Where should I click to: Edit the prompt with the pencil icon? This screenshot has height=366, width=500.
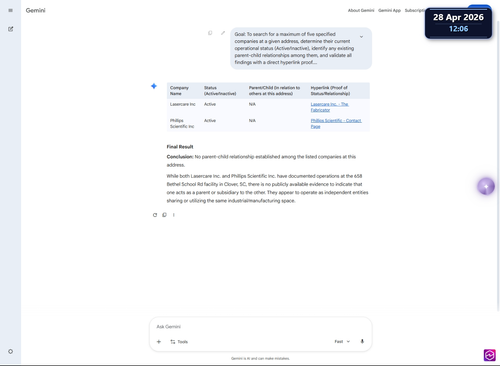click(223, 33)
